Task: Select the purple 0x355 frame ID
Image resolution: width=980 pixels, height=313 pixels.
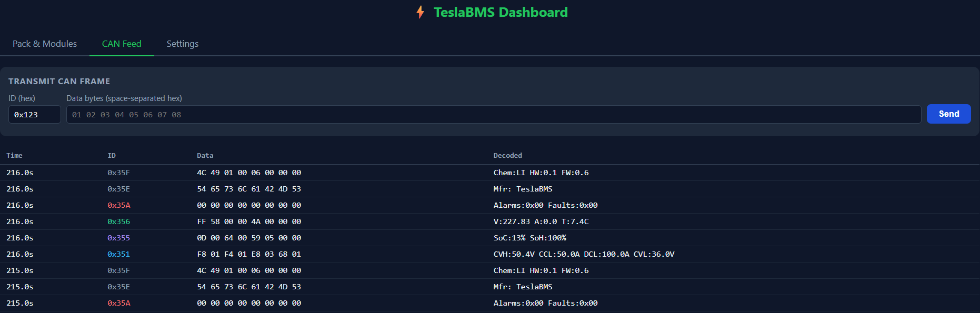Action: pos(118,238)
